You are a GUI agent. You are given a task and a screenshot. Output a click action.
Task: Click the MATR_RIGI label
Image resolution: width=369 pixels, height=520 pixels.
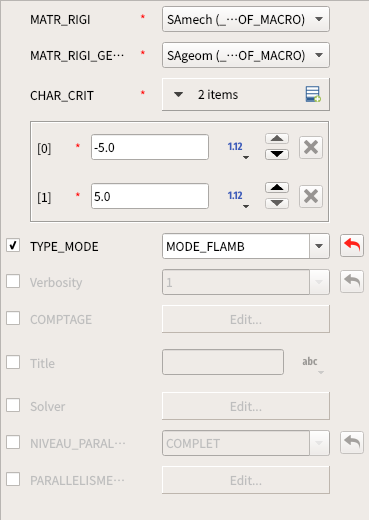coord(60,20)
